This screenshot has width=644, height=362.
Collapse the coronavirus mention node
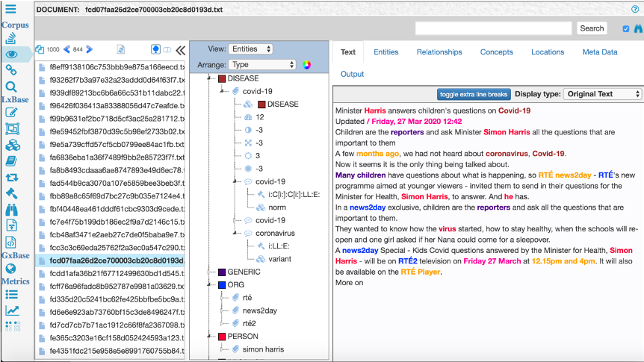(235, 233)
